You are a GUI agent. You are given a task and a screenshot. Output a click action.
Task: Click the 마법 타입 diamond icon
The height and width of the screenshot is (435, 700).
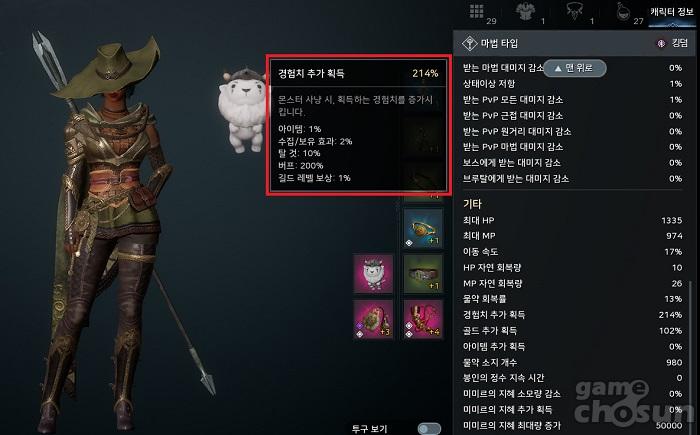point(470,43)
